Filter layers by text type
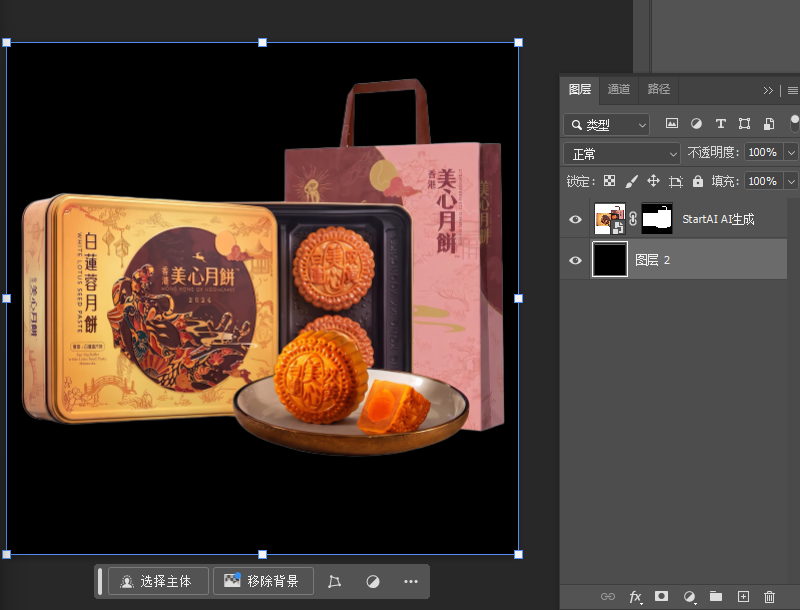 (720, 123)
